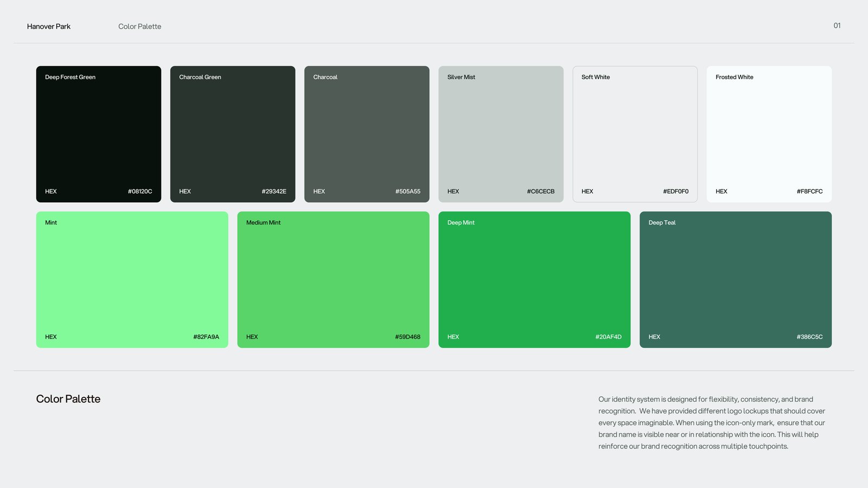Click the HEX label in Frosted White card
This screenshot has width=868, height=488.
722,191
